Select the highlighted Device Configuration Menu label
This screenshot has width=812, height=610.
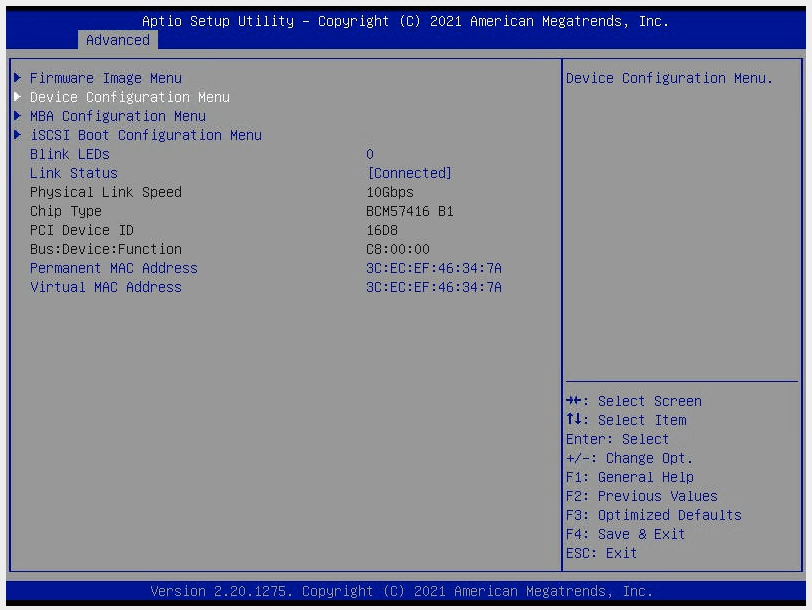coord(129,97)
